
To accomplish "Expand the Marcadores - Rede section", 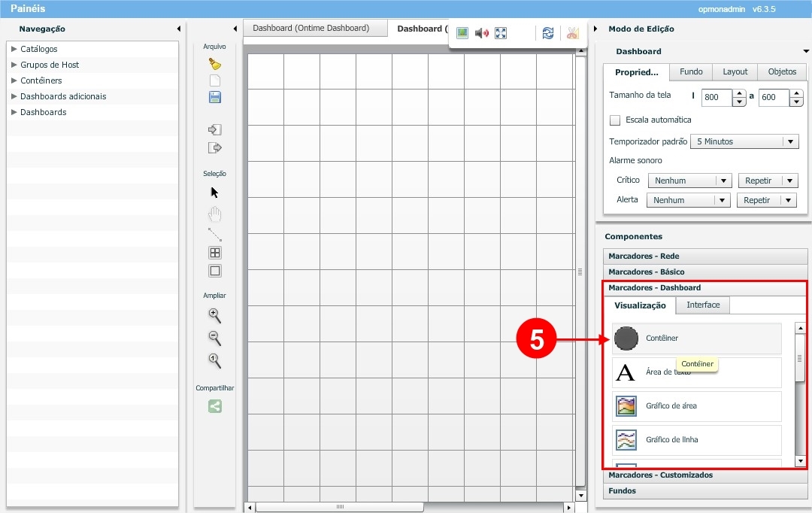I will tap(644, 256).
